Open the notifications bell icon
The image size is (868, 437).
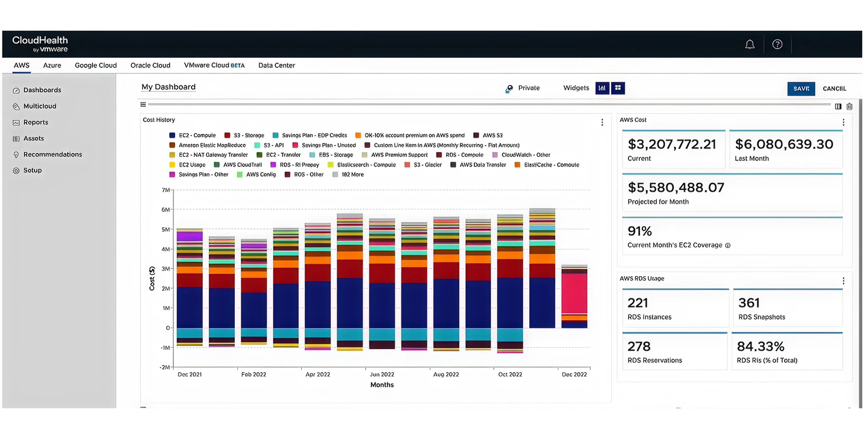[x=750, y=44]
